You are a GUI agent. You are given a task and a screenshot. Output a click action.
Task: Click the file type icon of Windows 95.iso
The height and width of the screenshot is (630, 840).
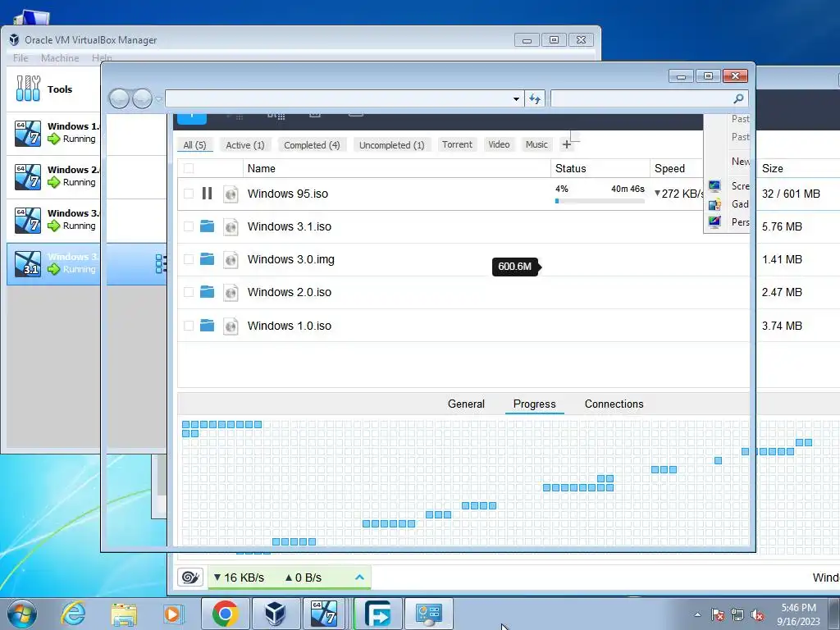click(231, 194)
